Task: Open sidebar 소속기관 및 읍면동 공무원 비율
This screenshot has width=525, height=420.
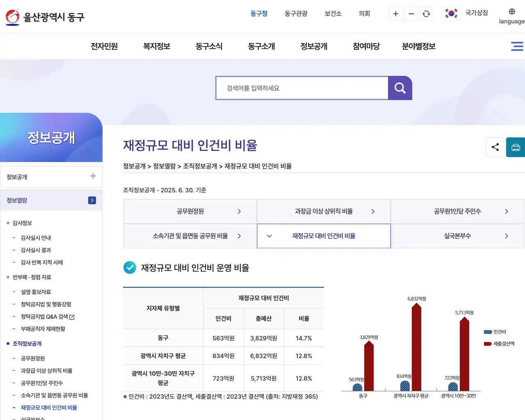Action: tap(55, 395)
